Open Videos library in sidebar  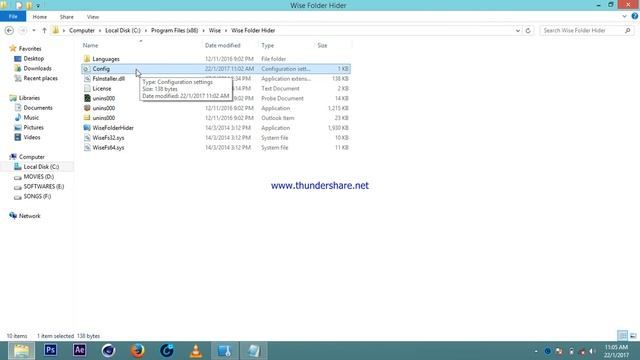point(32,138)
